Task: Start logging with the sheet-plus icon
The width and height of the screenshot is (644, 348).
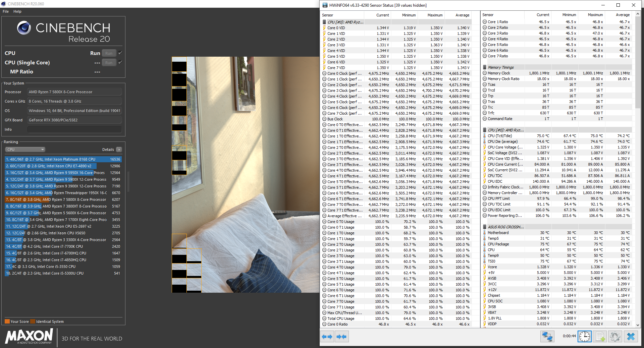Action: [x=600, y=336]
